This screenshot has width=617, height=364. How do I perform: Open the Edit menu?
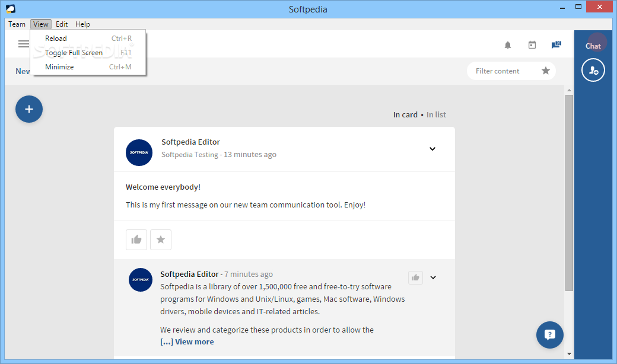[62, 24]
